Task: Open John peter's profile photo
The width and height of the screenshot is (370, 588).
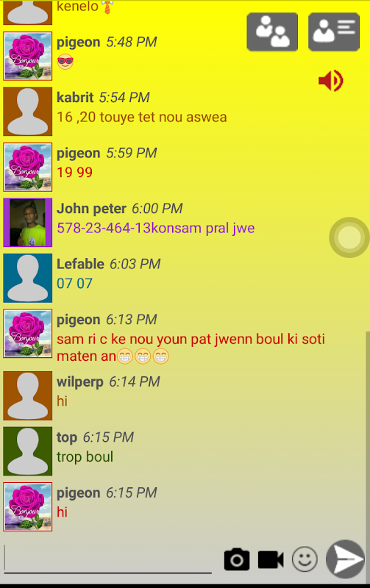Action: (x=28, y=223)
